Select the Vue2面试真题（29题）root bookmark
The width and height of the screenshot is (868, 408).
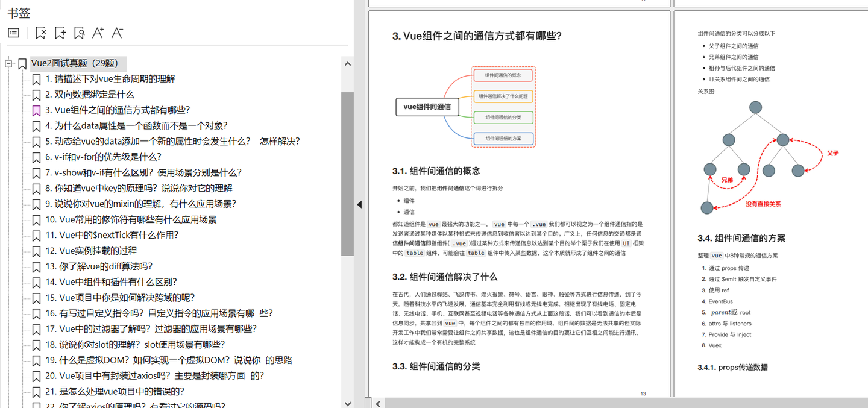point(78,63)
